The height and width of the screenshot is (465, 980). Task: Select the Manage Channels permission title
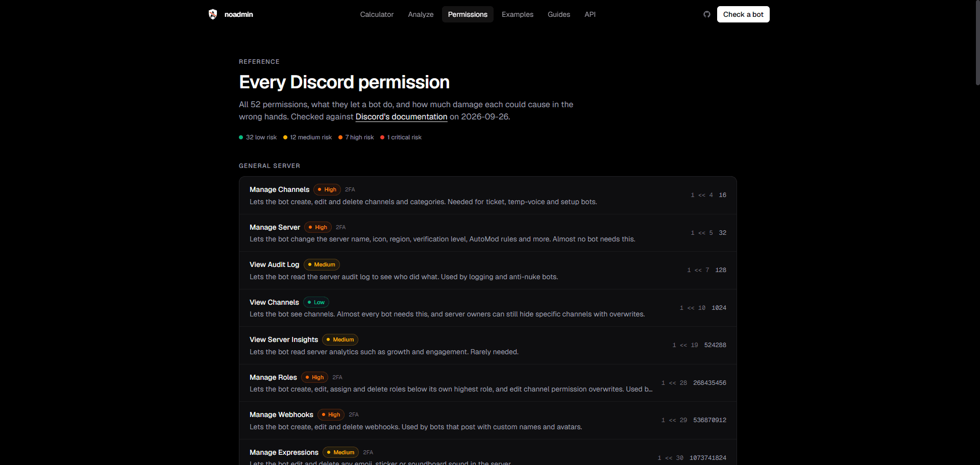279,189
